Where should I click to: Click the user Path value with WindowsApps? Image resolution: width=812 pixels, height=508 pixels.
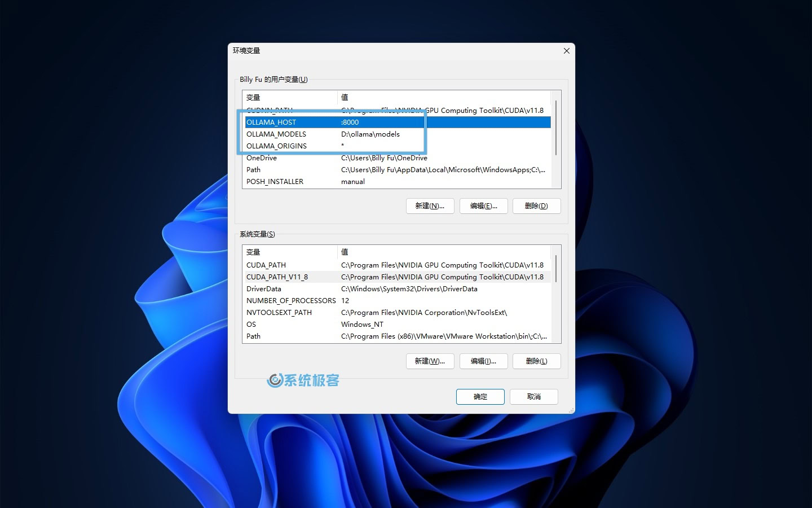443,169
